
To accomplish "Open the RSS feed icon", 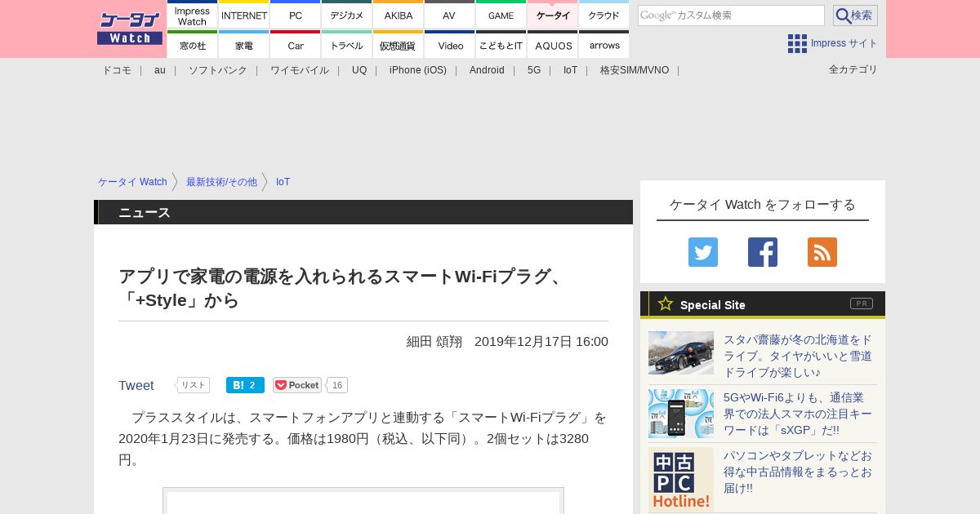I will (822, 252).
